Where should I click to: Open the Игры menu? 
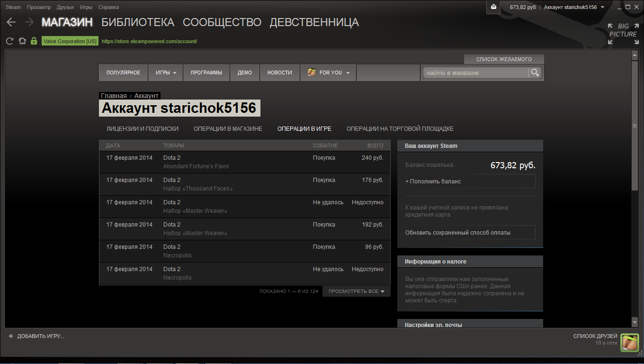tap(86, 7)
